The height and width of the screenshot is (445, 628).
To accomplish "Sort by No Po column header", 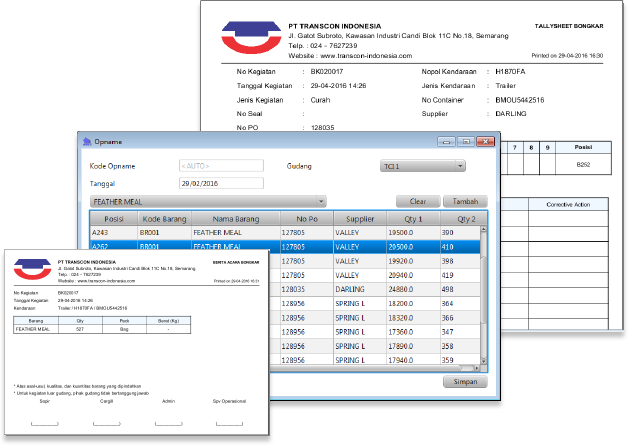I will point(307,219).
